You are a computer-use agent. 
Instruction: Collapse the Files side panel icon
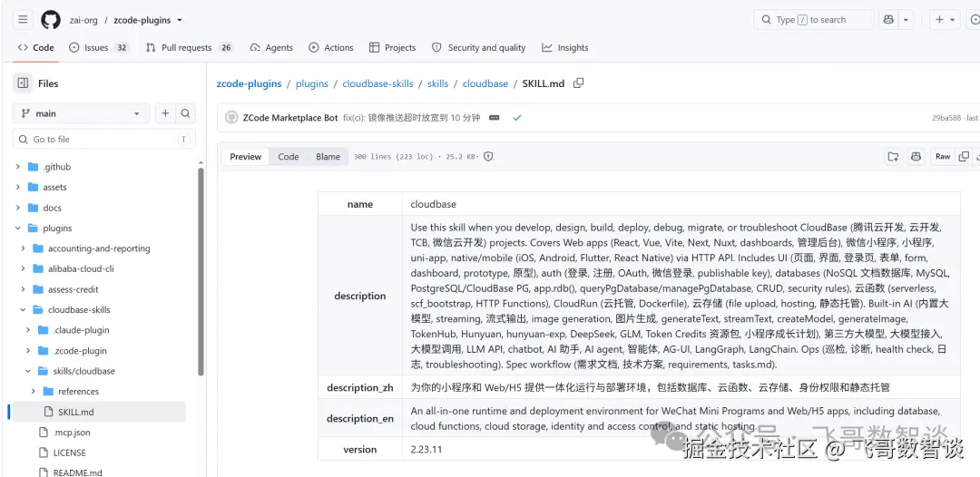[23, 83]
